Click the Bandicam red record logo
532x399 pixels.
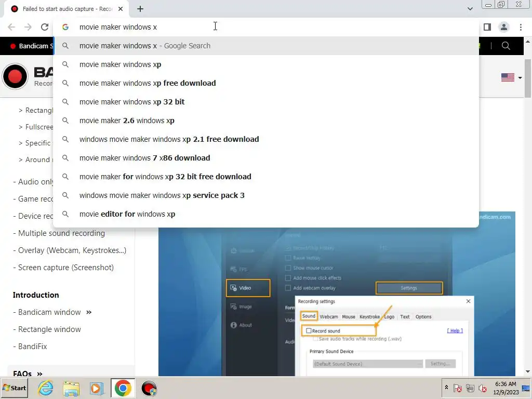[x=15, y=76]
